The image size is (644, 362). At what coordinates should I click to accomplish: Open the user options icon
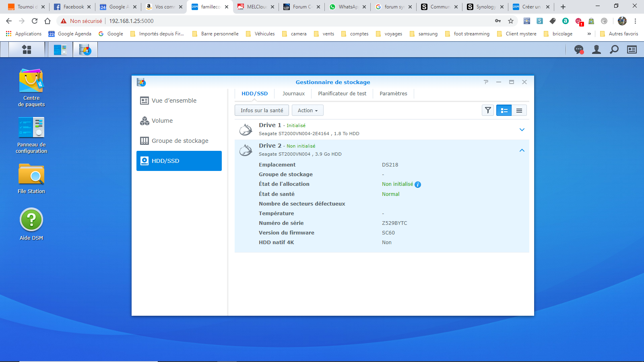click(x=597, y=49)
